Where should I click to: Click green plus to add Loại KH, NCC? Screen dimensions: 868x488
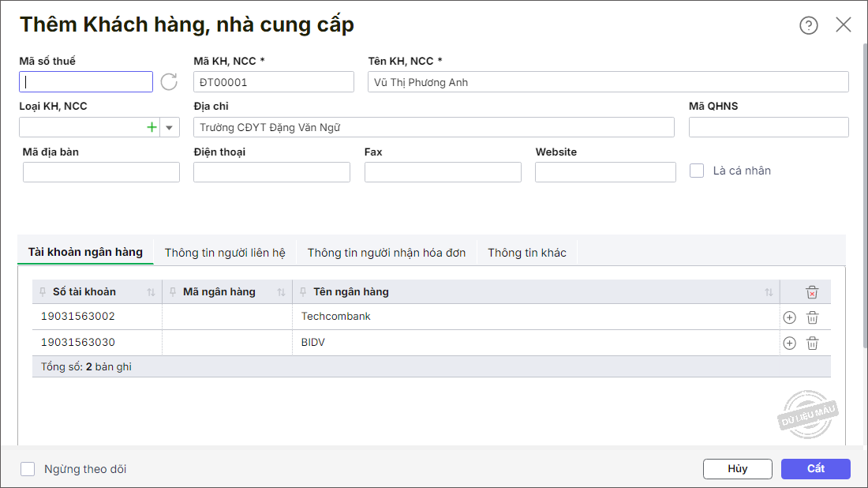click(152, 127)
